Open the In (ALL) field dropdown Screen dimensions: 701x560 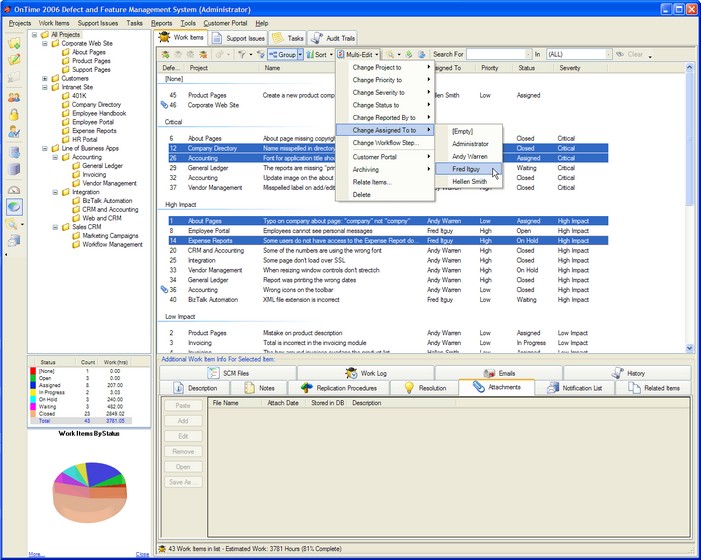pyautogui.click(x=608, y=55)
